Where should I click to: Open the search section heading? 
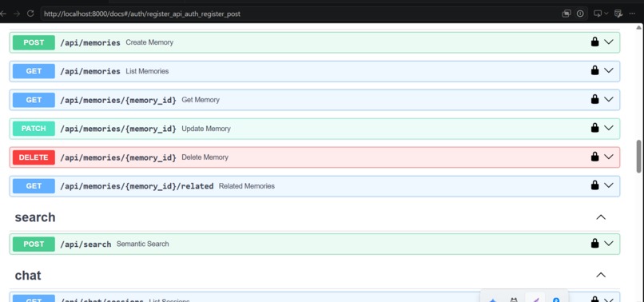click(35, 217)
